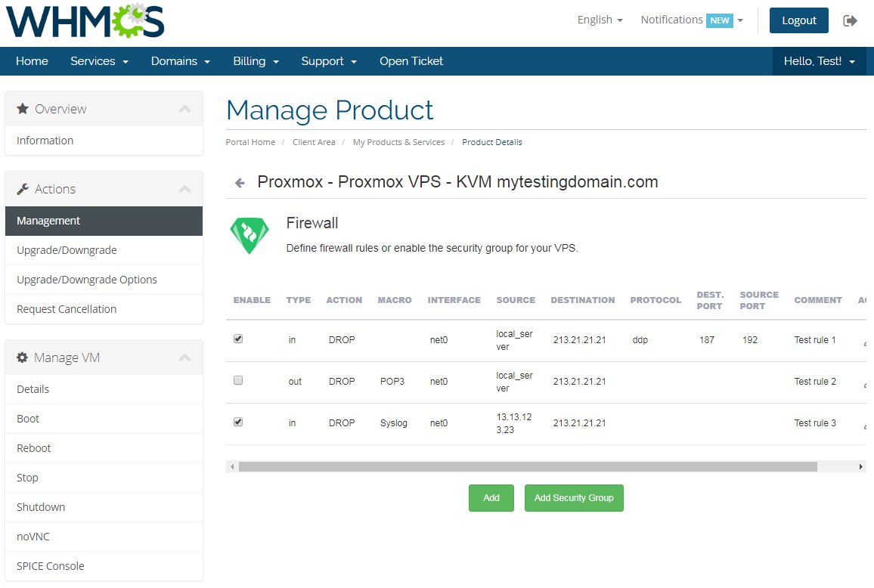Open the Notifications dropdown
874x588 pixels.
692,20
